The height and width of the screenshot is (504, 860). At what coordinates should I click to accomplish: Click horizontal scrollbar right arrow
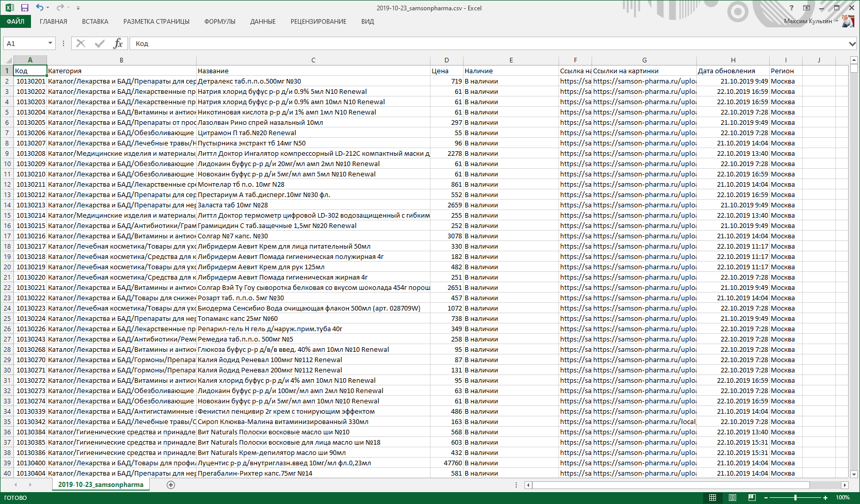(845, 485)
